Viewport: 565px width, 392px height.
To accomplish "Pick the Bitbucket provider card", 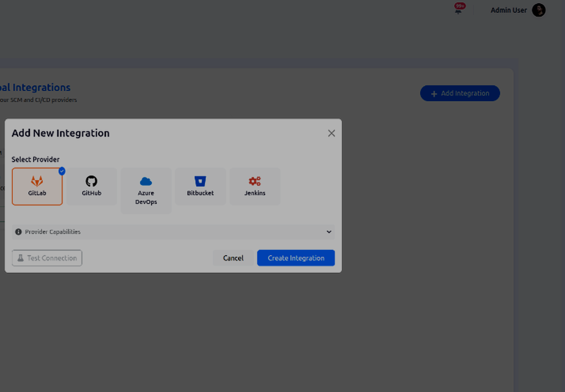I will tap(201, 186).
